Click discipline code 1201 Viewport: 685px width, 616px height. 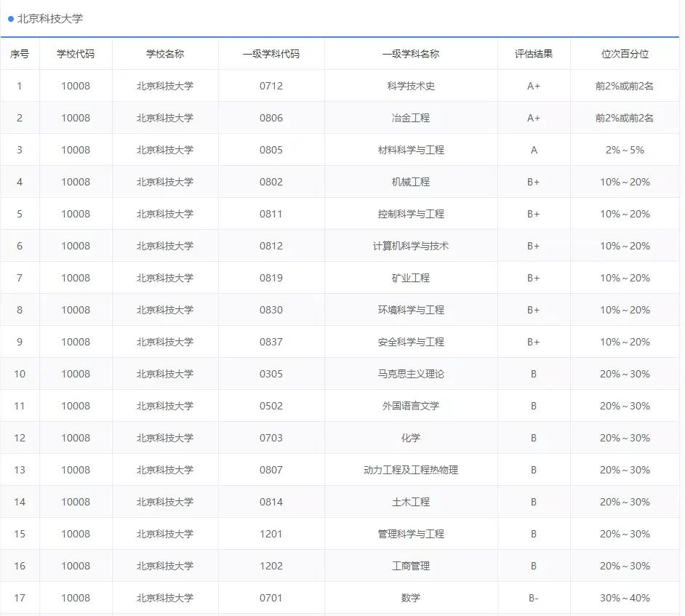(271, 534)
